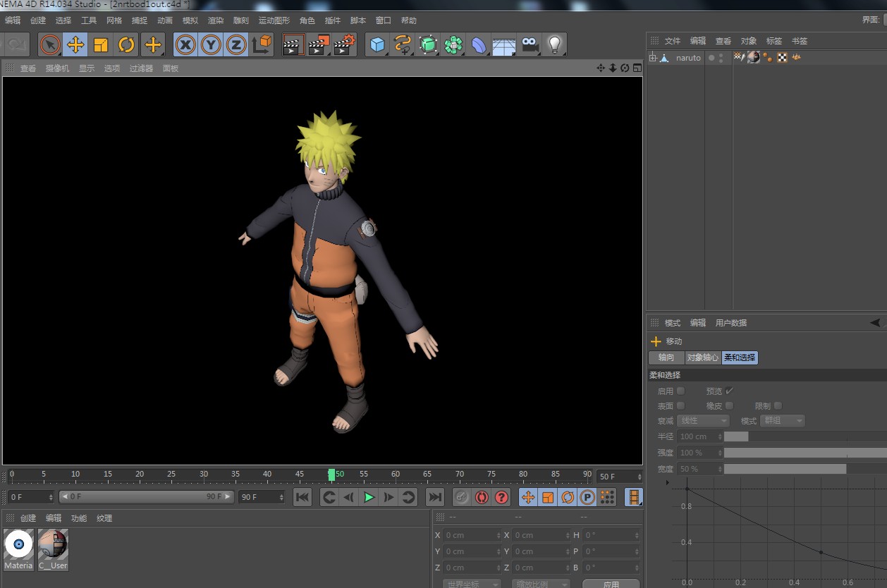
Task: Click viewport zoom dolly icon
Action: click(613, 68)
